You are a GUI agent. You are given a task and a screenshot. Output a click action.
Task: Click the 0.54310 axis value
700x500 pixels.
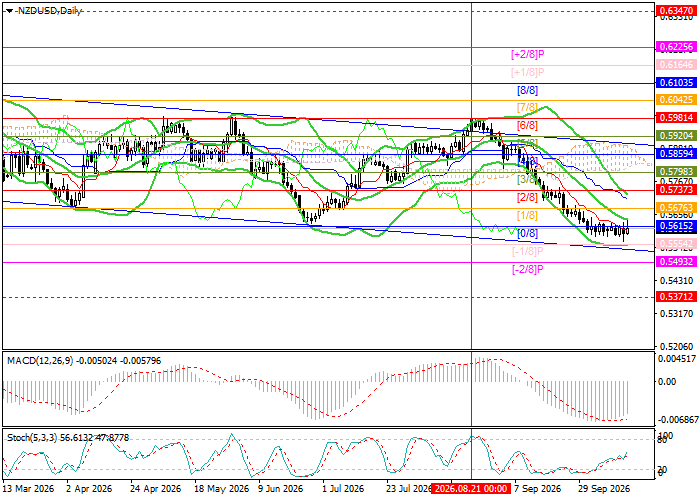tap(677, 281)
